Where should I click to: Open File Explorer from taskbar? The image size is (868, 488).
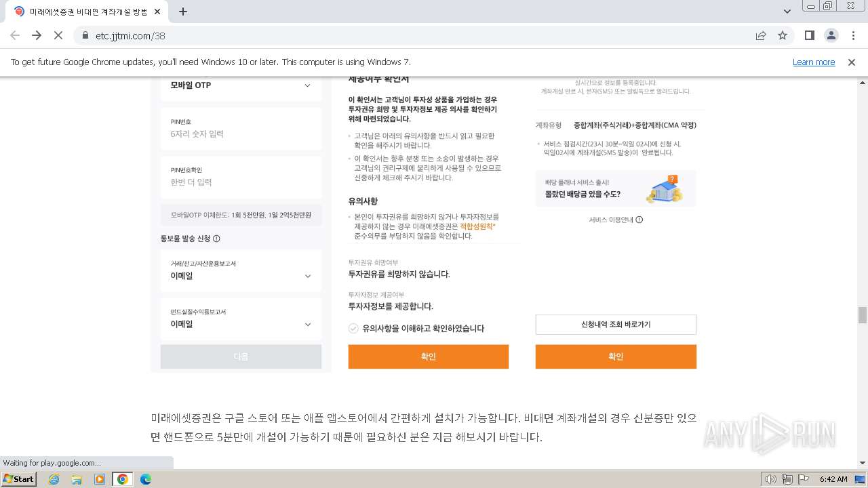click(x=77, y=479)
